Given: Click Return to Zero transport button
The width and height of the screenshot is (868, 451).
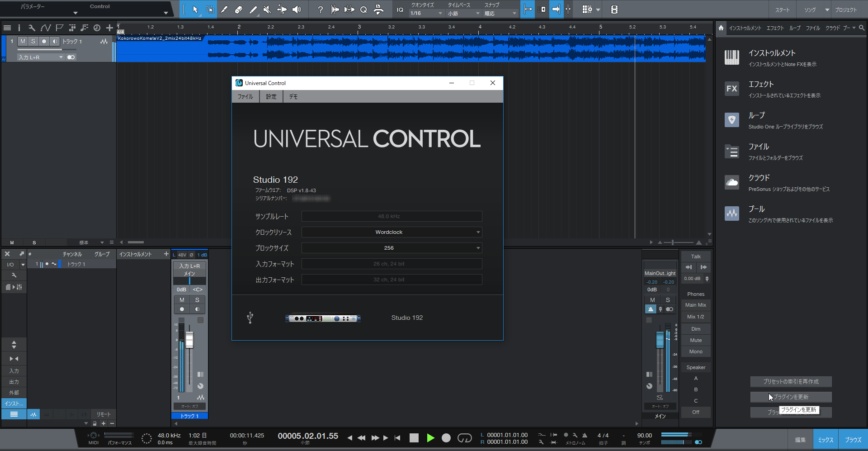Looking at the screenshot, I should coord(397,438).
